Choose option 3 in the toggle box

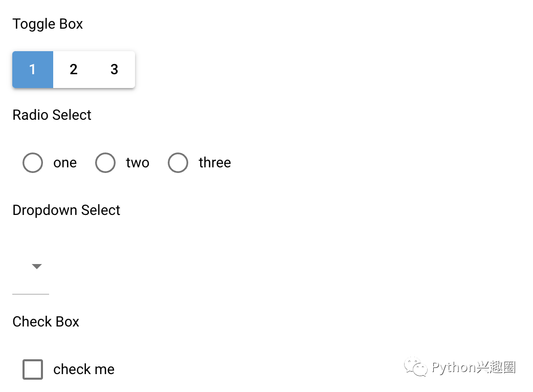point(115,70)
